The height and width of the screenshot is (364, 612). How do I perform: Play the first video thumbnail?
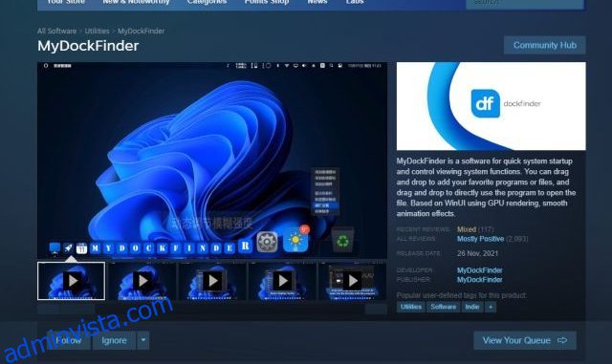click(x=72, y=281)
